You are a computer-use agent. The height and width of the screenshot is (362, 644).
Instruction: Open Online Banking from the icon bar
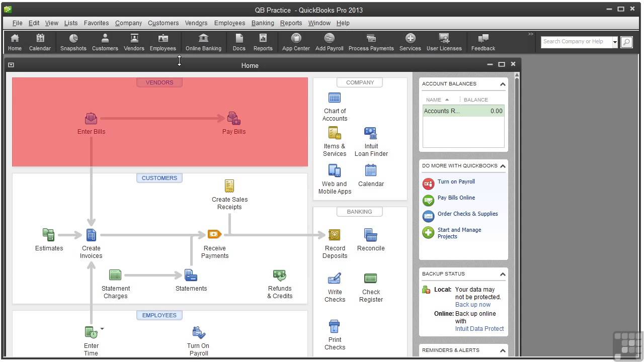tap(203, 42)
